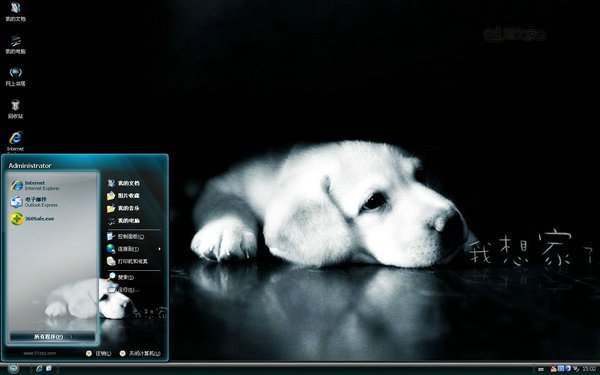600x375 pixels.
Task: Expand All Programs list in Start menu
Action: 52,337
